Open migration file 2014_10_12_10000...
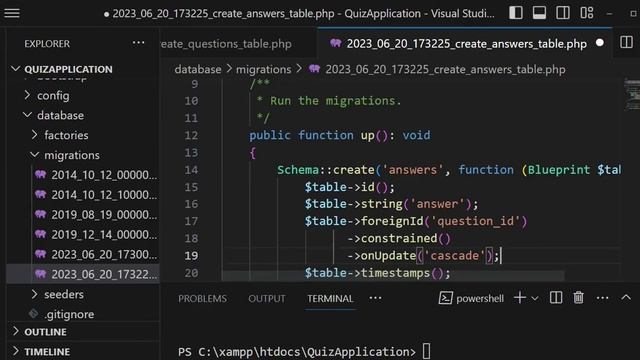Image resolution: width=640 pixels, height=360 pixels. pos(96,195)
